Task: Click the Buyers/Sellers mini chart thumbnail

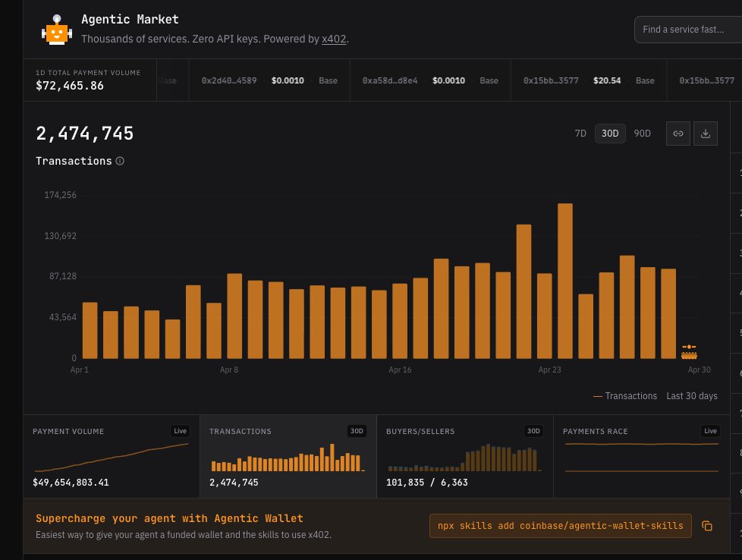Action: point(464,458)
